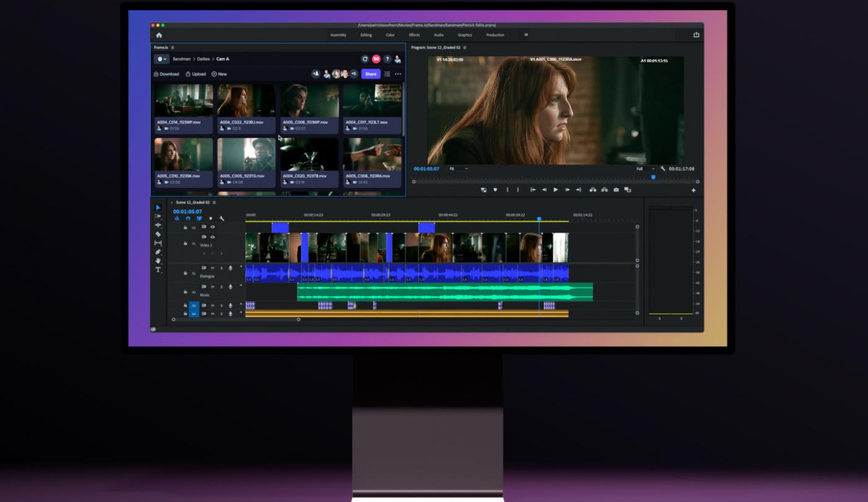Click Mark Out bracket in Program monitor
Screen dimensions: 868x502
pyautogui.click(x=518, y=190)
